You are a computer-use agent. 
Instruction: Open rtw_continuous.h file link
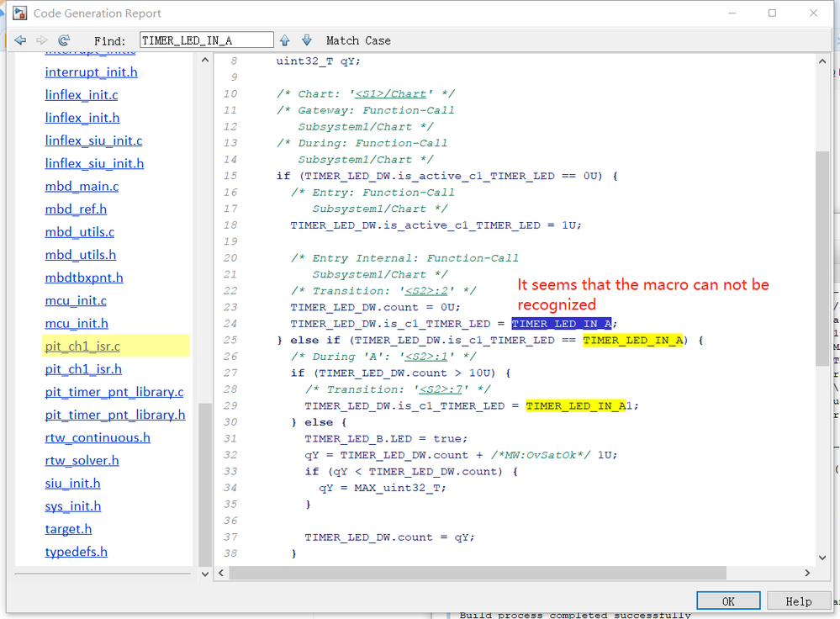point(98,438)
